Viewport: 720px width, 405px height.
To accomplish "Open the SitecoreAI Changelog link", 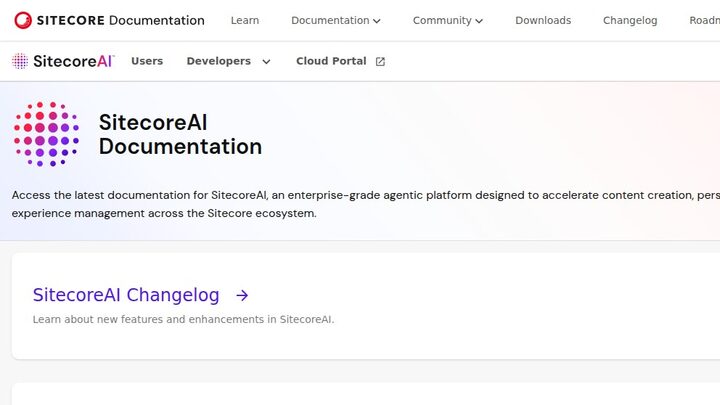I will (126, 295).
